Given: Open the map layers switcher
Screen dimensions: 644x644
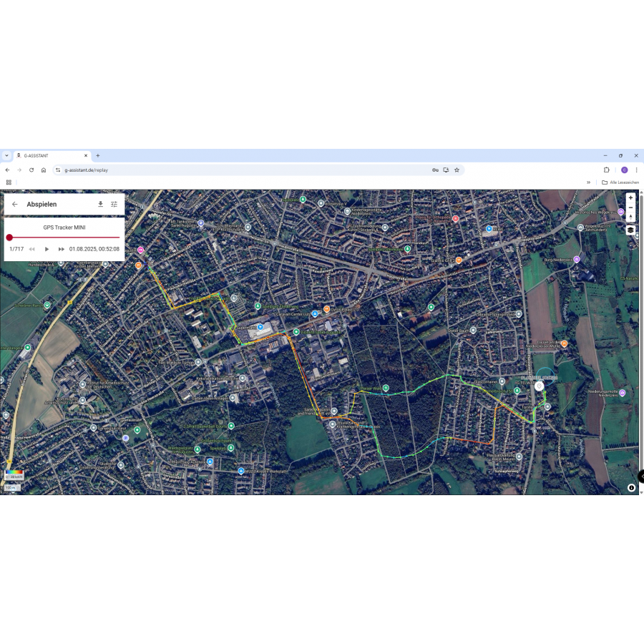Looking at the screenshot, I should point(630,230).
